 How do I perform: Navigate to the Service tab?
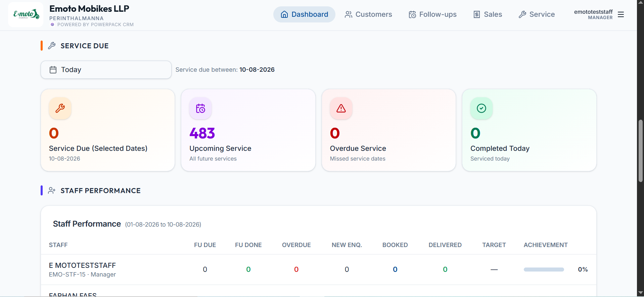point(537,14)
